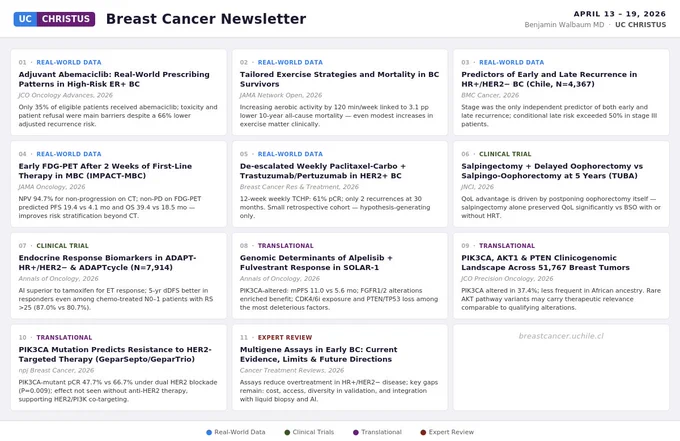Image resolution: width=680 pixels, height=441 pixels.
Task: Click summary starting NPV 94.7% for non-progression
Action: (x=110, y=207)
